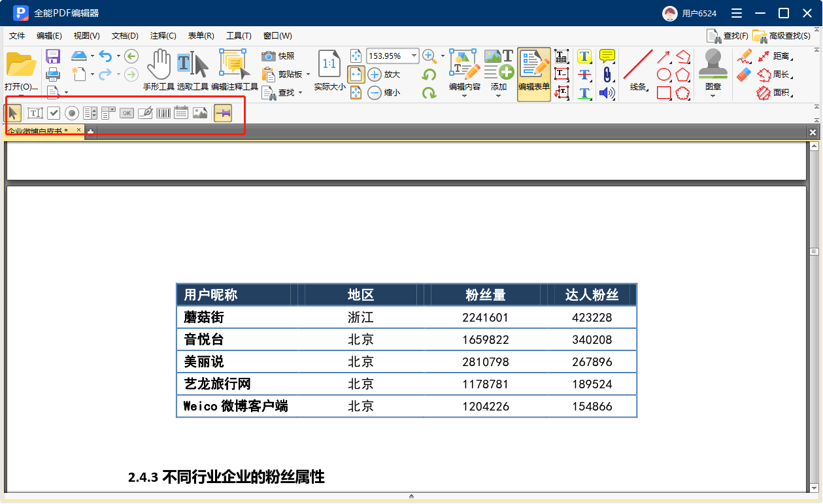Open the 表单(R) menu
823x504 pixels.
pyautogui.click(x=201, y=36)
